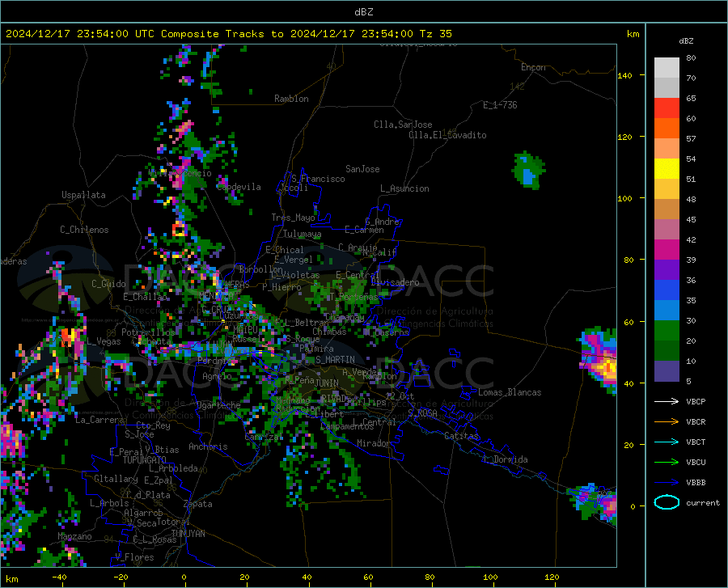Screen dimensions: 728x588
Task: Click the L_Vegas label
Action: click(x=104, y=341)
